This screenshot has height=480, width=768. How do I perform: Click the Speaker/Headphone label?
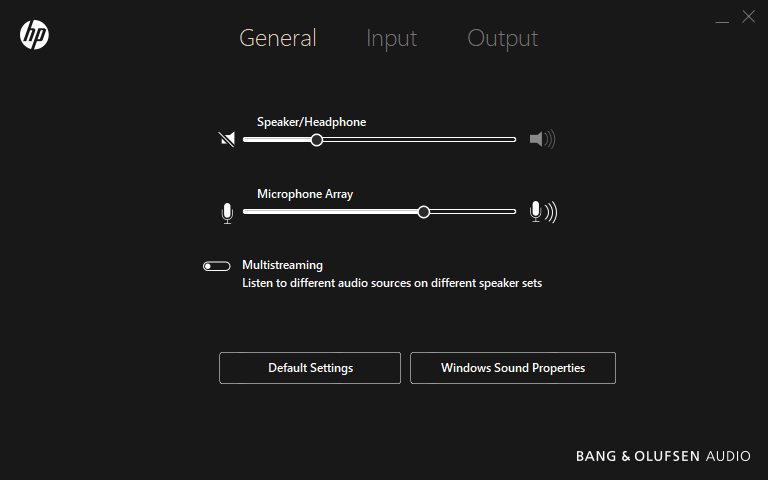pyautogui.click(x=312, y=122)
